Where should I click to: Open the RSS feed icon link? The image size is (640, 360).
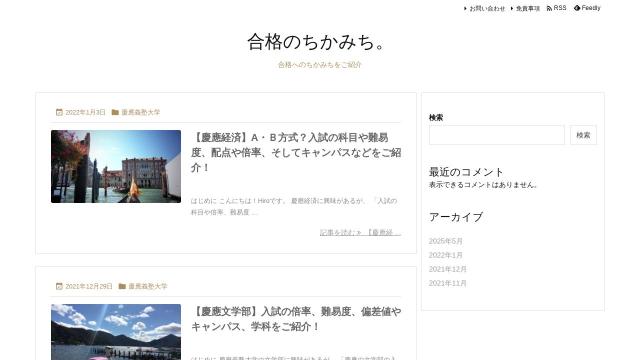549,8
